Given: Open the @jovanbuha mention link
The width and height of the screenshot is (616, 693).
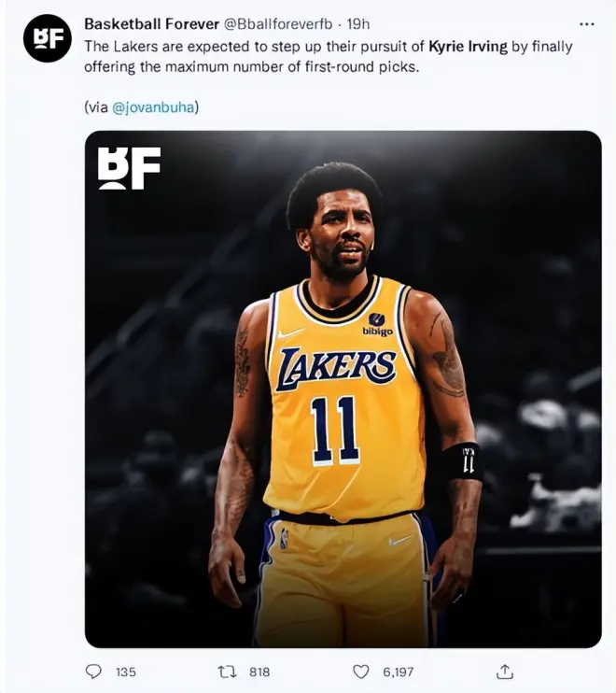Looking at the screenshot, I should click(153, 107).
